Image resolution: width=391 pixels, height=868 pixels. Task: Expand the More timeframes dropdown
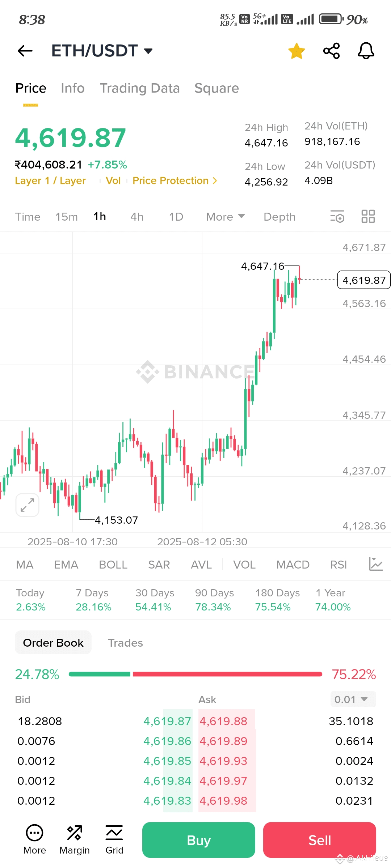(225, 217)
